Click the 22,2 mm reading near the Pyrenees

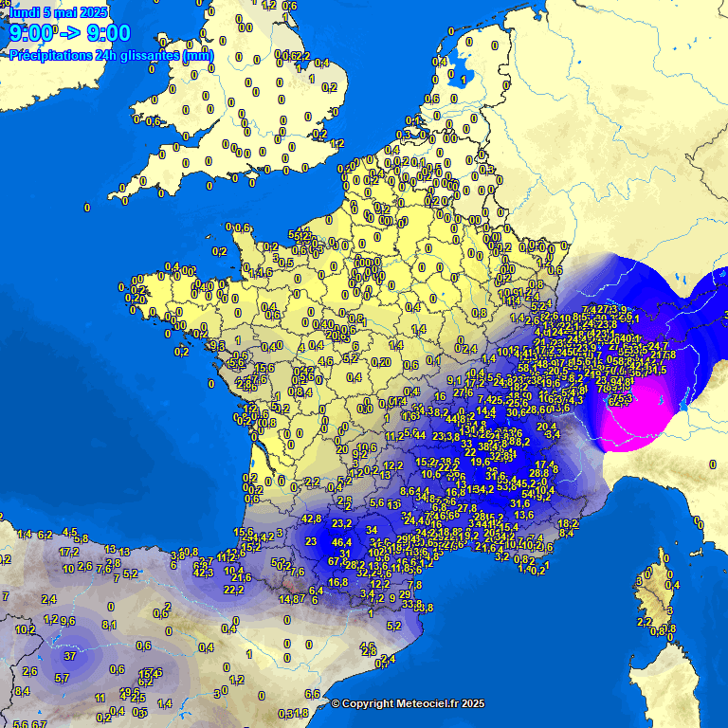click(234, 590)
